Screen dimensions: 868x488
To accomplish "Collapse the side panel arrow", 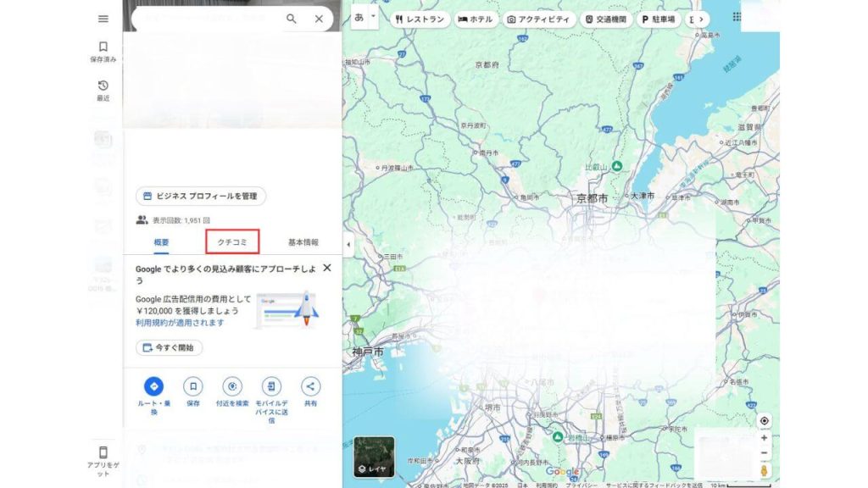I will point(348,244).
